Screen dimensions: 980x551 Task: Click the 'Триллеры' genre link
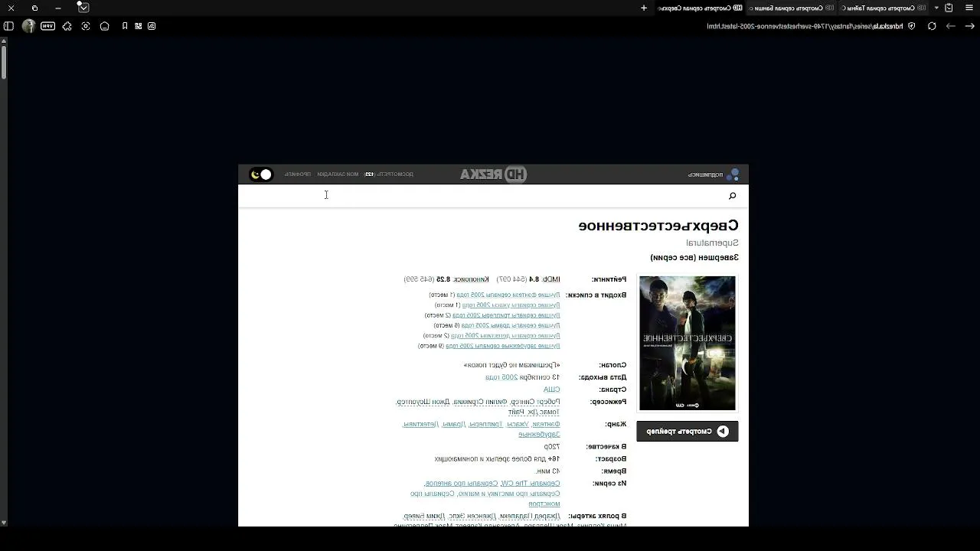(485, 424)
